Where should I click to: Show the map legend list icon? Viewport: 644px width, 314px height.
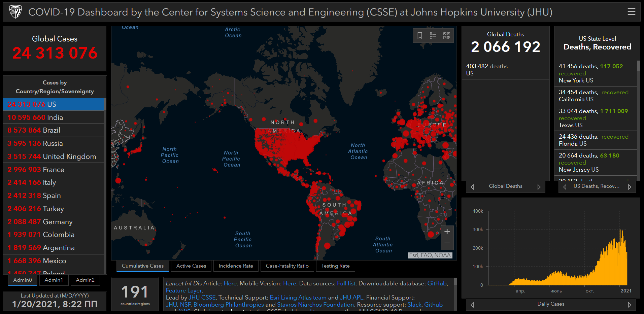click(433, 36)
